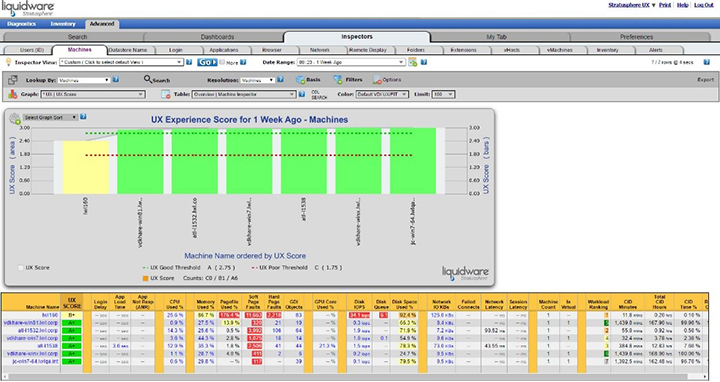The image size is (720, 382).
Task: Open machine link atl-l1538 in table
Action: [48, 346]
